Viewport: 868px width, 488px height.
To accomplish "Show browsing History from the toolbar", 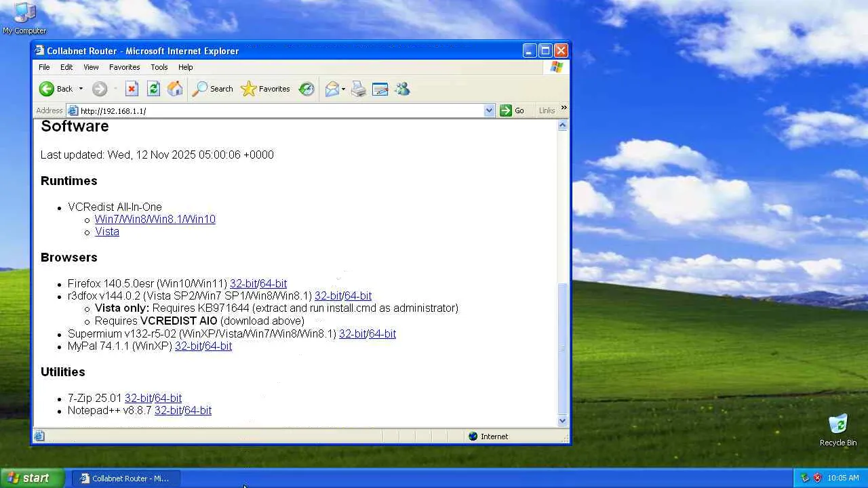I will [x=307, y=89].
